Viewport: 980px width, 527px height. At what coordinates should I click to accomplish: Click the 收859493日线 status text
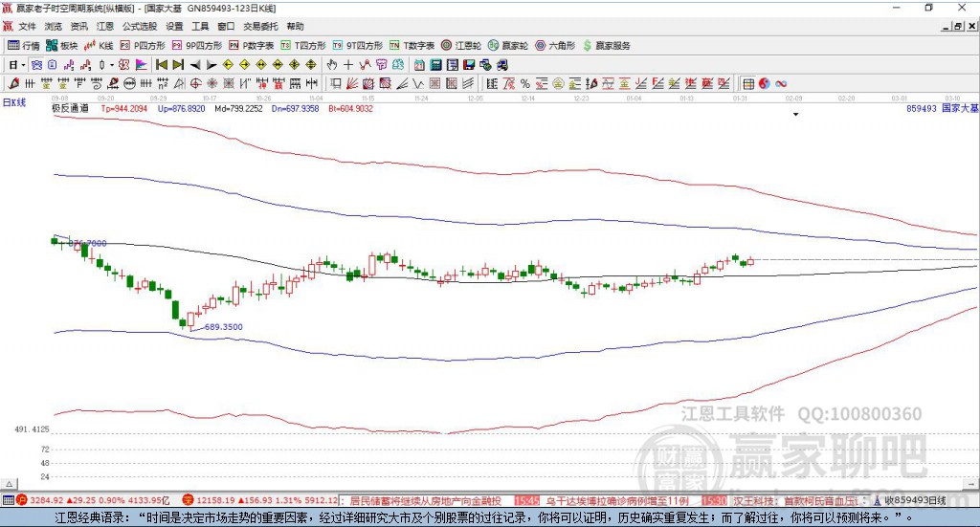click(916, 501)
